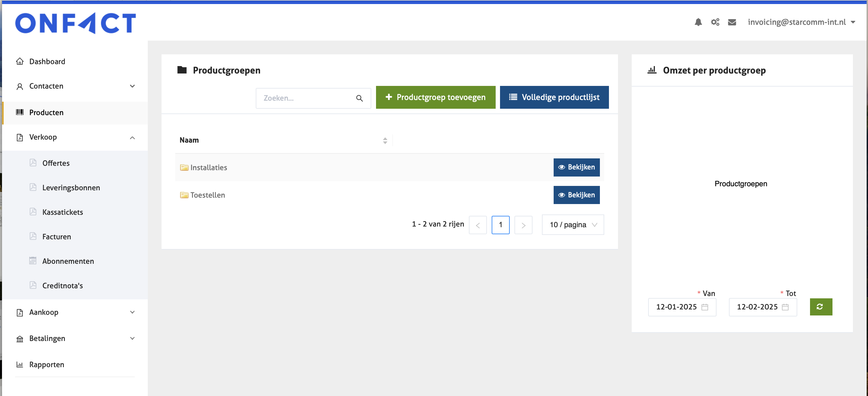The width and height of the screenshot is (868, 396).
Task: View the Toestellen product group
Action: (576, 195)
